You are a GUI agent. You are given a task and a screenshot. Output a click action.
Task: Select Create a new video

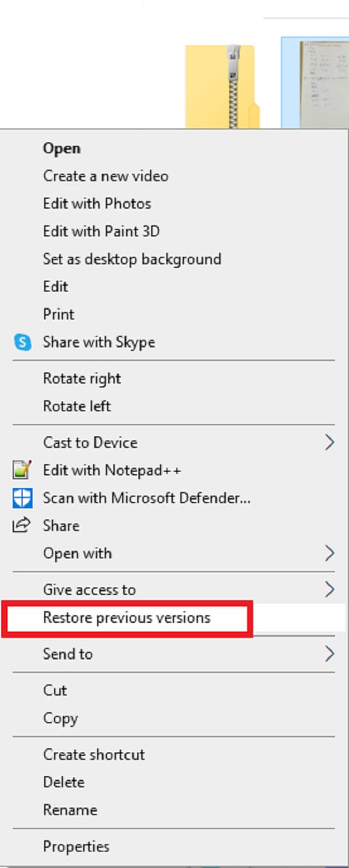[x=105, y=176]
